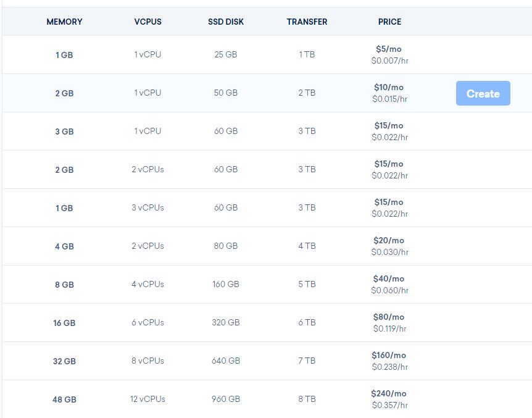The width and height of the screenshot is (532, 418).
Task: Click the 25 GB SSD disk cell
Action: tap(226, 54)
